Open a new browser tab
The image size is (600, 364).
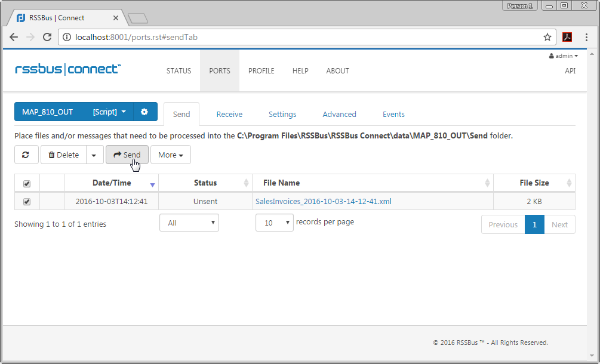click(x=138, y=18)
